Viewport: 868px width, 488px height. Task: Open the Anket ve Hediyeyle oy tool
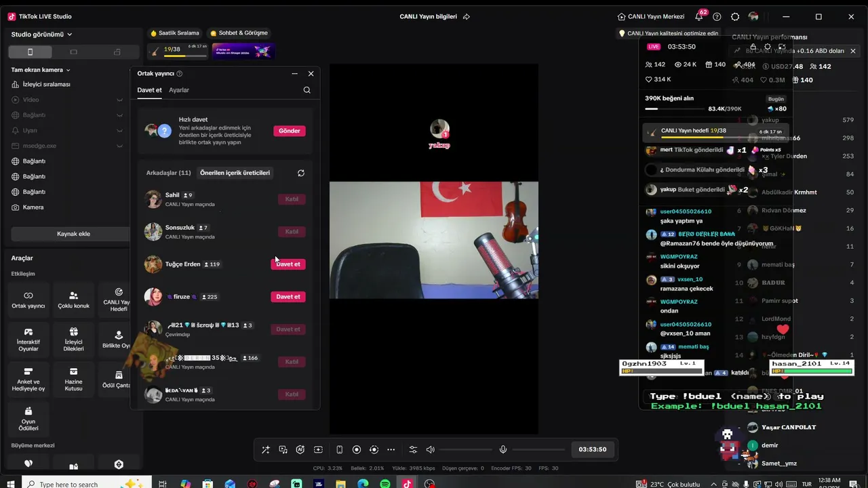[x=28, y=380]
